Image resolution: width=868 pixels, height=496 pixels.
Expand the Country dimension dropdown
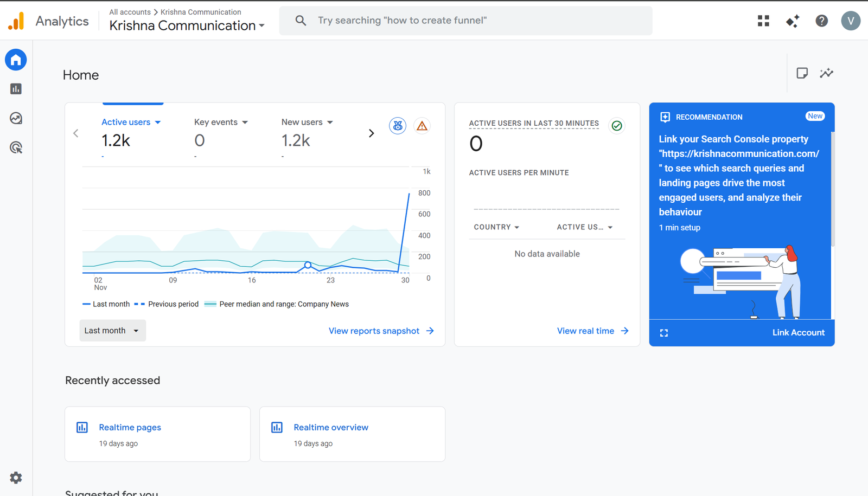coord(496,227)
